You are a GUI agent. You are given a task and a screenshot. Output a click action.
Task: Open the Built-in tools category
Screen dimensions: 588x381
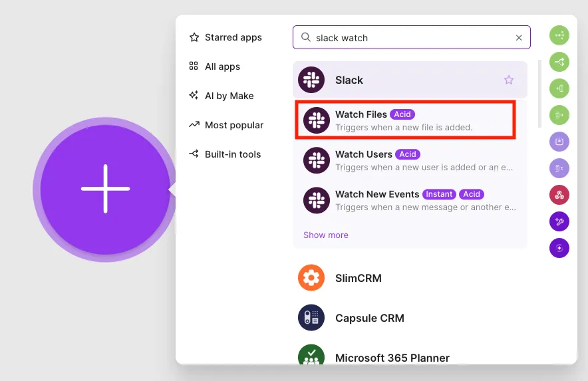tap(225, 154)
